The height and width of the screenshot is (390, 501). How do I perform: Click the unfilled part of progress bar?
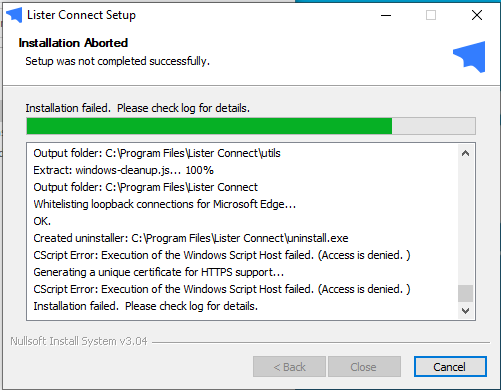tap(434, 126)
